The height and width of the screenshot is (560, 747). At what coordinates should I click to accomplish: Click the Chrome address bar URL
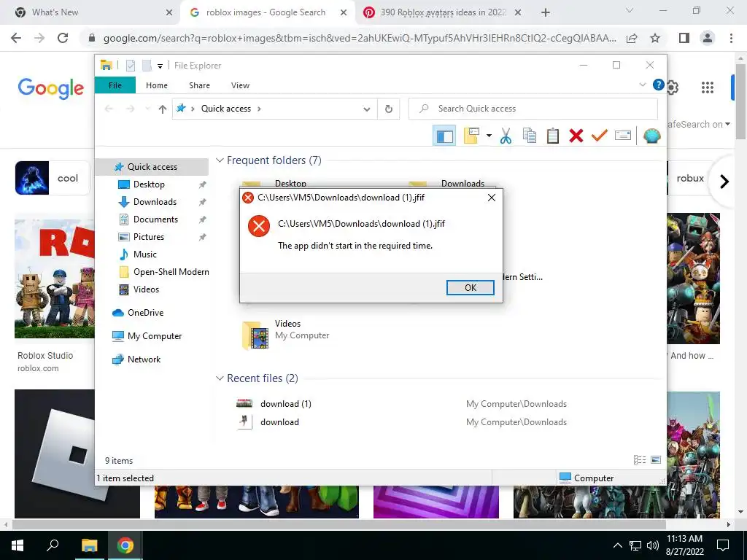click(360, 38)
